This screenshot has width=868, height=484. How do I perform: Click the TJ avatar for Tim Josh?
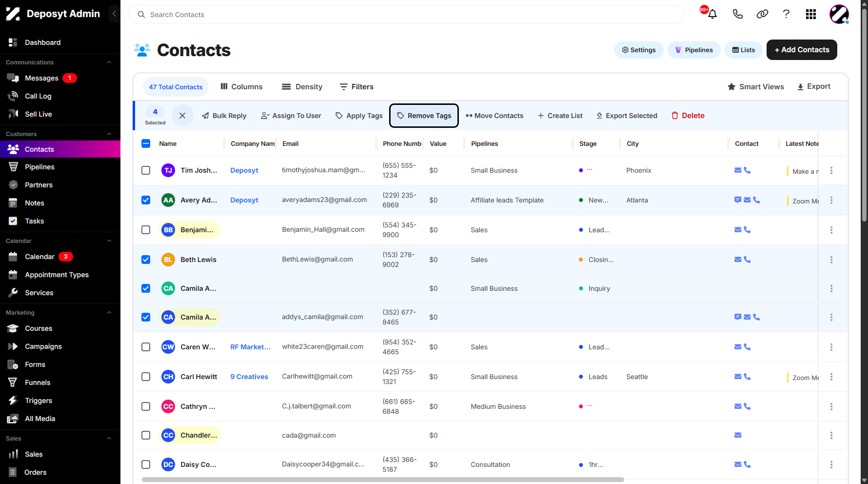pyautogui.click(x=168, y=170)
